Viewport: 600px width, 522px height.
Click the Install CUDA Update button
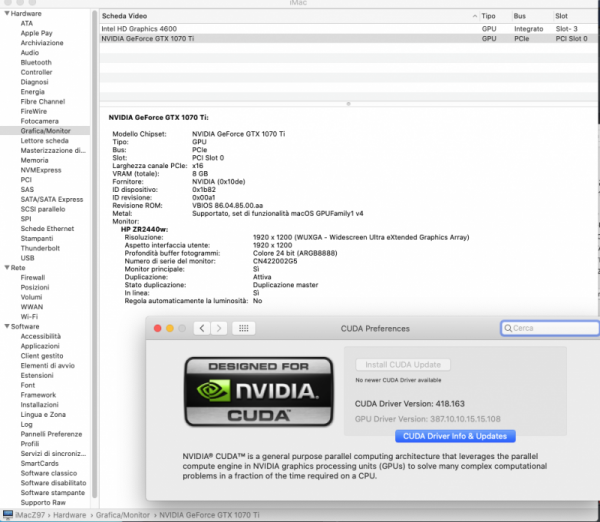tap(403, 365)
